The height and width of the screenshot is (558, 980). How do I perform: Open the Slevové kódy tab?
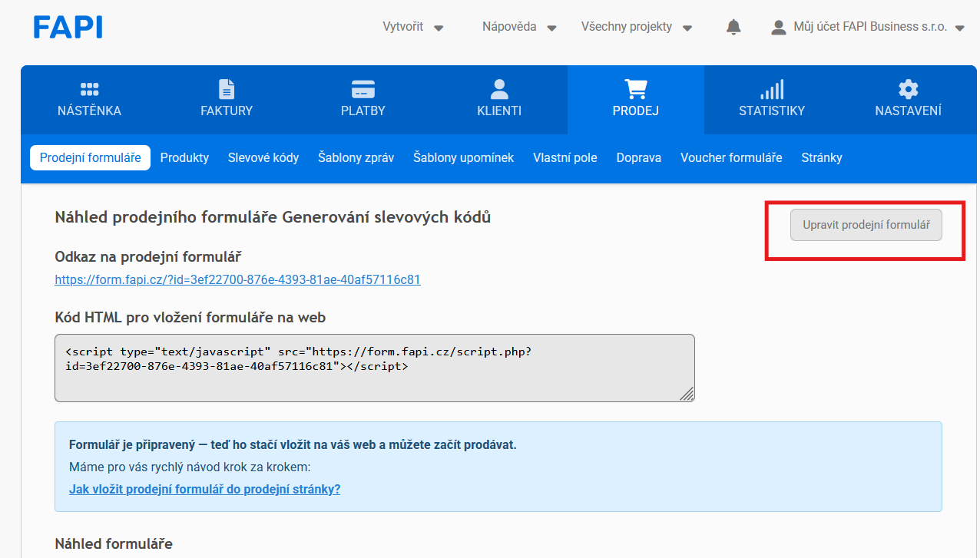[263, 157]
